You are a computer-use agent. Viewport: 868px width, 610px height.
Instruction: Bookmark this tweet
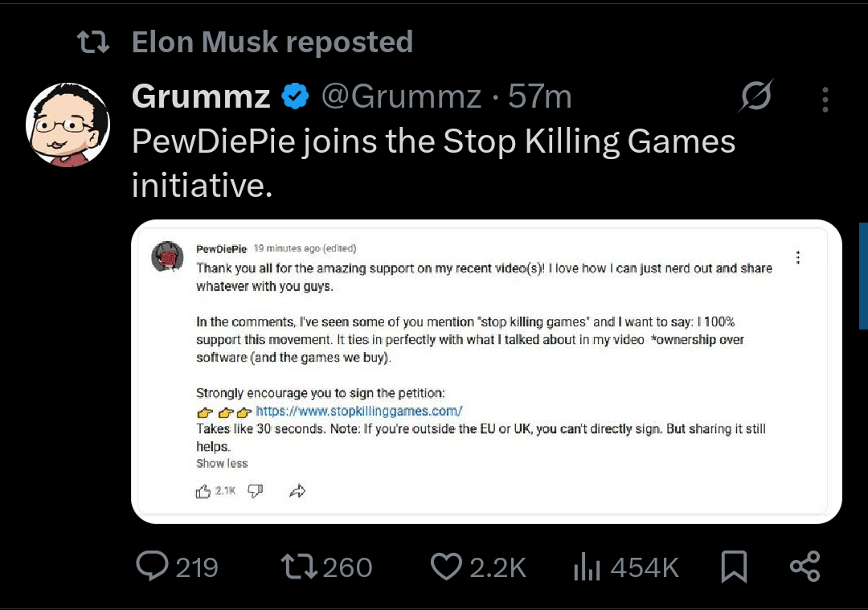point(734,567)
